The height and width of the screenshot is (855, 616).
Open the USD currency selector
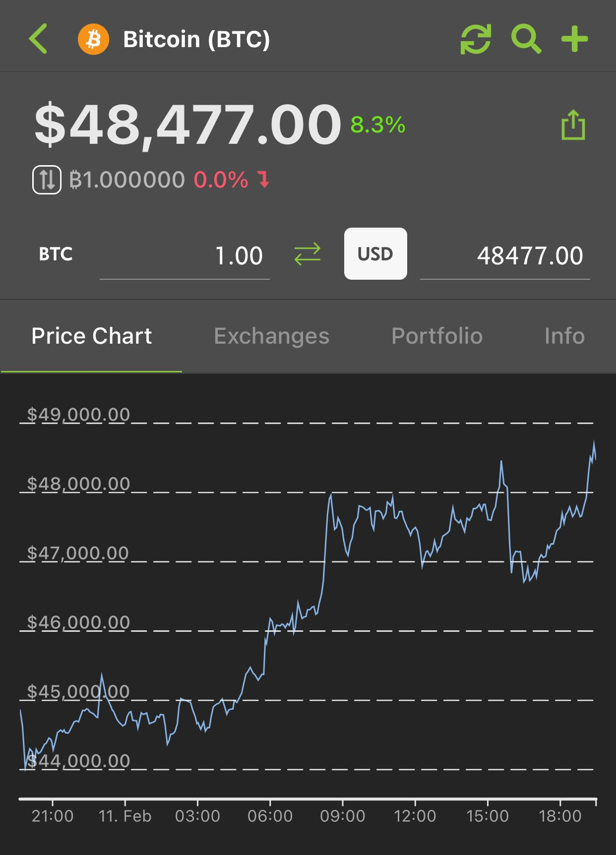375,254
